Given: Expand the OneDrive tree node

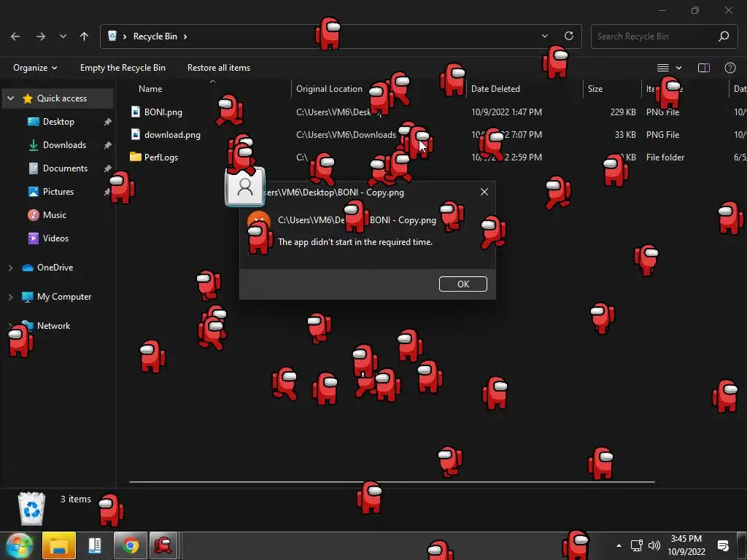Looking at the screenshot, I should [10, 268].
